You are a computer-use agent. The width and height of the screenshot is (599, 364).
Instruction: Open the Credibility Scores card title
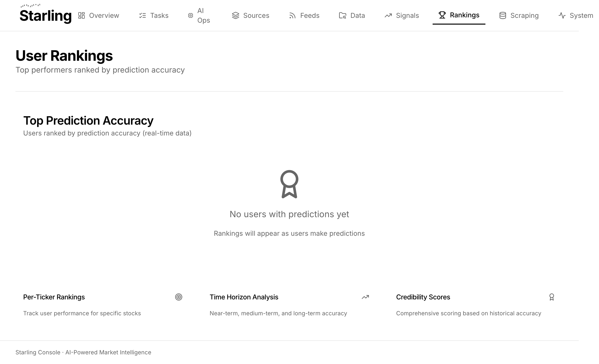(423, 297)
